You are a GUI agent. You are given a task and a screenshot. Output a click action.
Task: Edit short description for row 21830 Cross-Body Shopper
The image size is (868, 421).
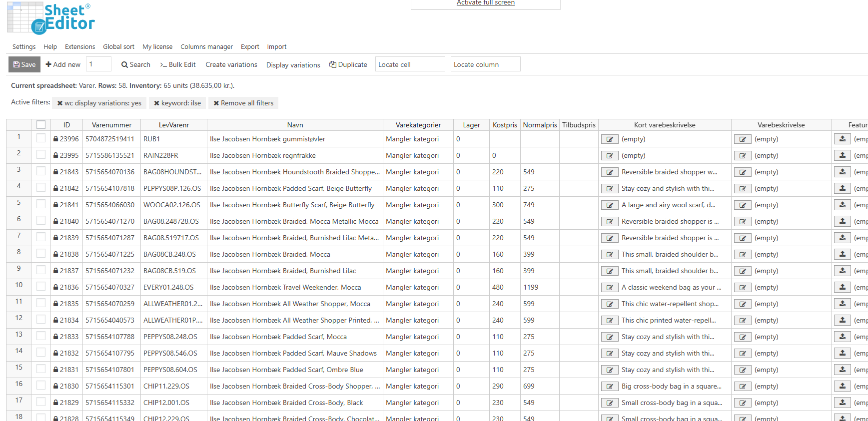click(610, 387)
